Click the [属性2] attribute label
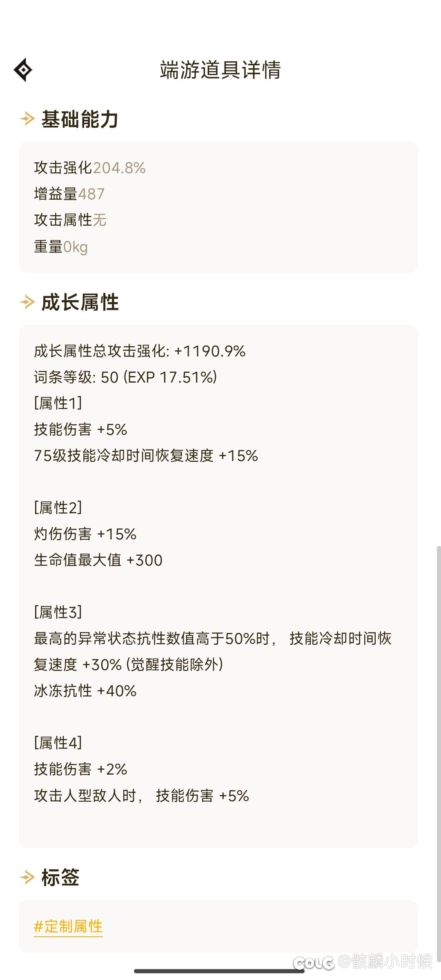This screenshot has width=441, height=980. pyautogui.click(x=58, y=508)
